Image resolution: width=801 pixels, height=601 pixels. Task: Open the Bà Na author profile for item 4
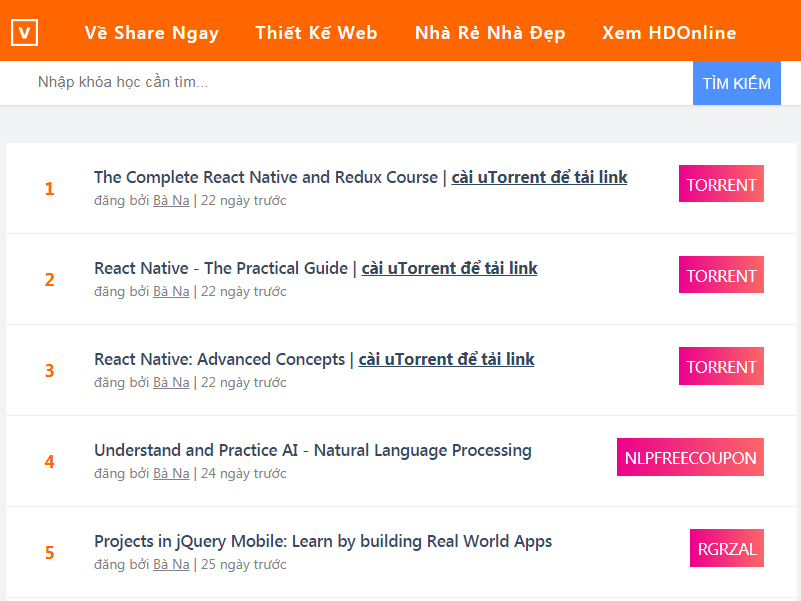(171, 473)
